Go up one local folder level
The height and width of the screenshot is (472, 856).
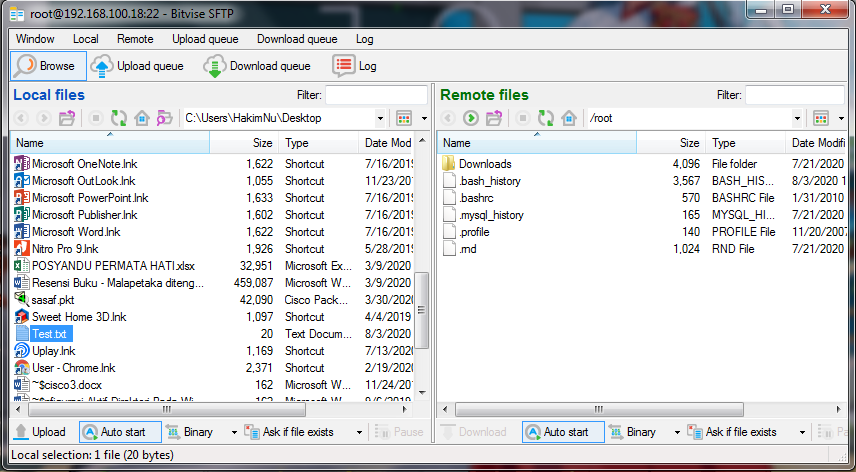[x=67, y=118]
